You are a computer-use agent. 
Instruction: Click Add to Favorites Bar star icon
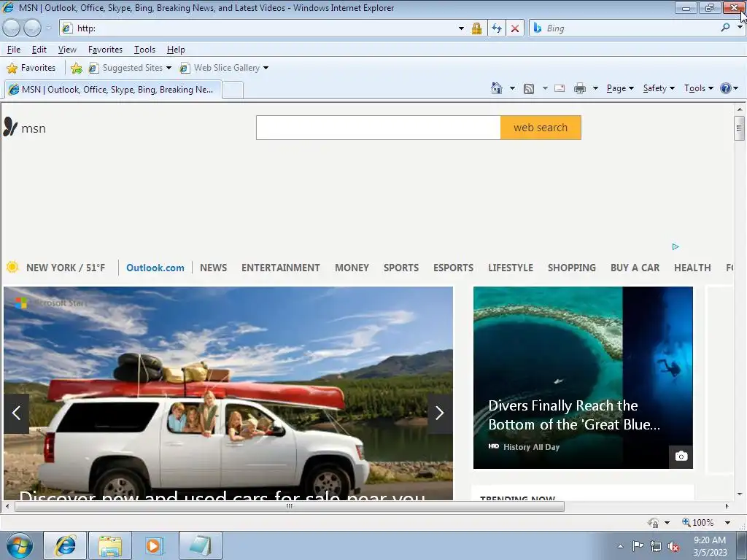point(76,68)
